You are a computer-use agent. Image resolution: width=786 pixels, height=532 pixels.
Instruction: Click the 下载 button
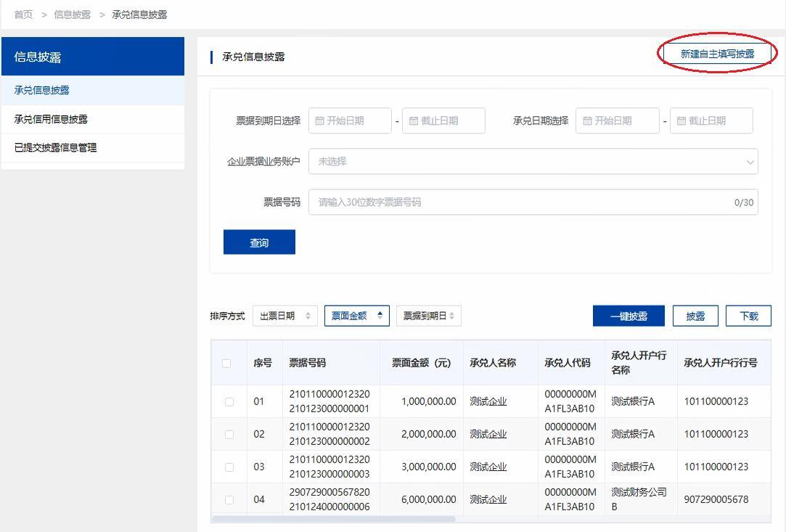click(x=748, y=316)
